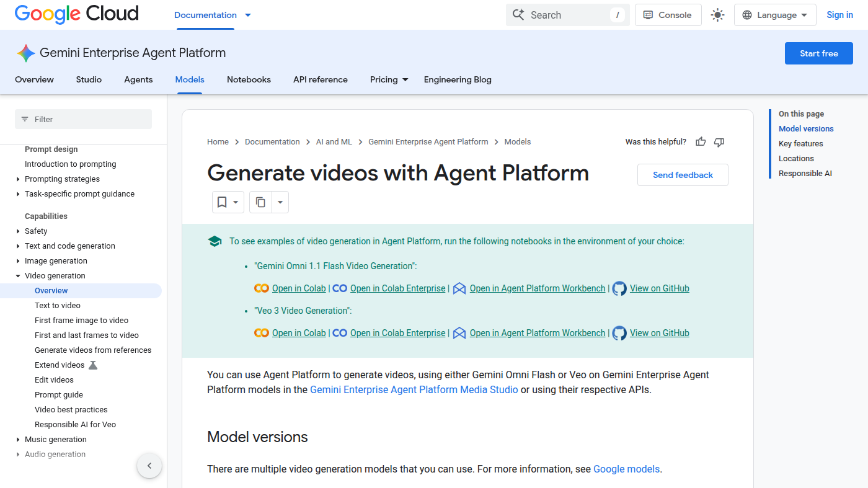The image size is (868, 488).
Task: Open the API reference tab
Action: pyautogui.click(x=321, y=79)
